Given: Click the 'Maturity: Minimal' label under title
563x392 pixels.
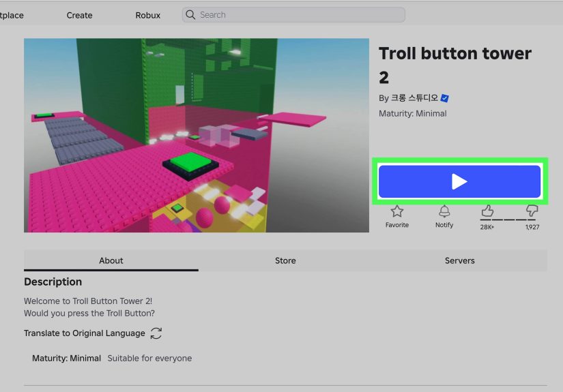Looking at the screenshot, I should point(413,114).
